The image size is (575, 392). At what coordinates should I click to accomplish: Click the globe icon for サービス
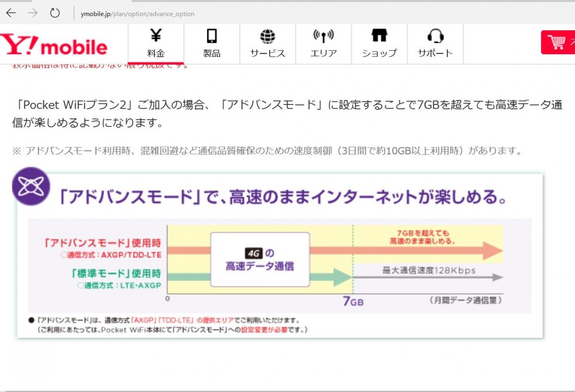point(267,36)
